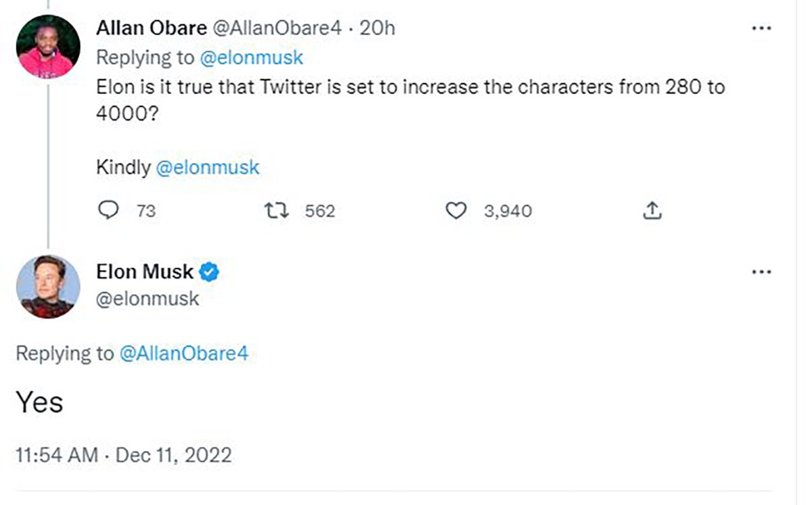Open Elon Musk's profile picture

[x=47, y=286]
